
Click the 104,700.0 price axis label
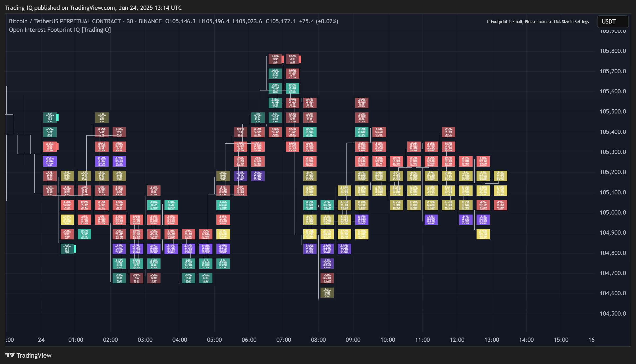pos(613,273)
